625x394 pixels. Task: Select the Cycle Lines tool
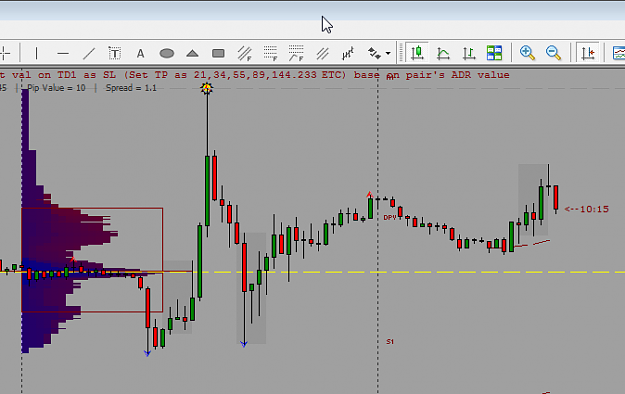(348, 53)
